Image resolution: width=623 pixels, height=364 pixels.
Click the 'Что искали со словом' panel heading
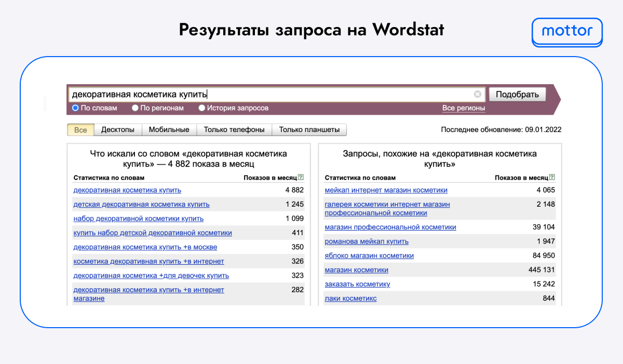(x=188, y=159)
